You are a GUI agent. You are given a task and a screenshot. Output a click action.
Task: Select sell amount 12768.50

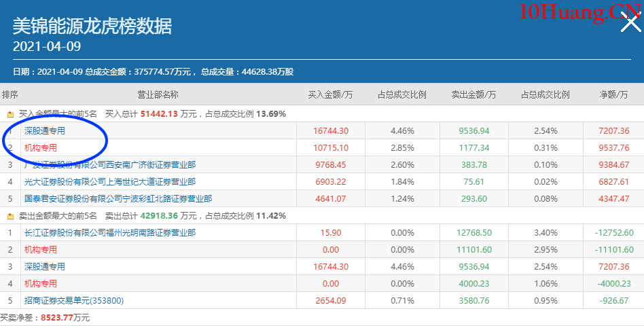tap(474, 233)
